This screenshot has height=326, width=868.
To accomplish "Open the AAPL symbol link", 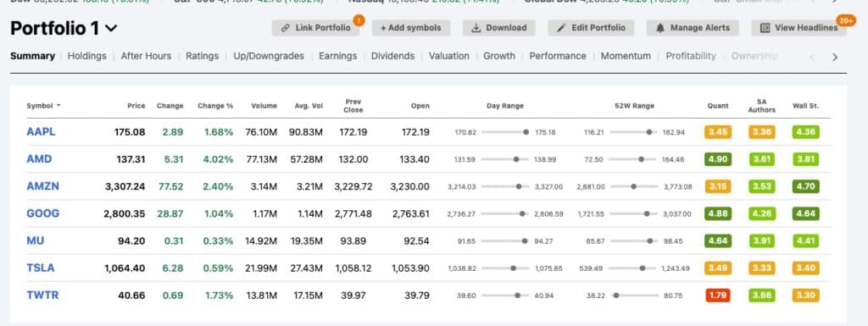I will 41,132.
